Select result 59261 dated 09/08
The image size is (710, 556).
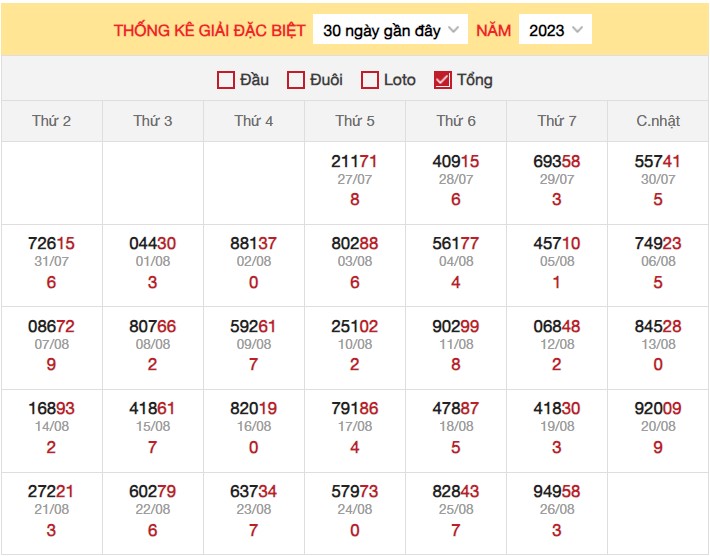[x=254, y=326]
